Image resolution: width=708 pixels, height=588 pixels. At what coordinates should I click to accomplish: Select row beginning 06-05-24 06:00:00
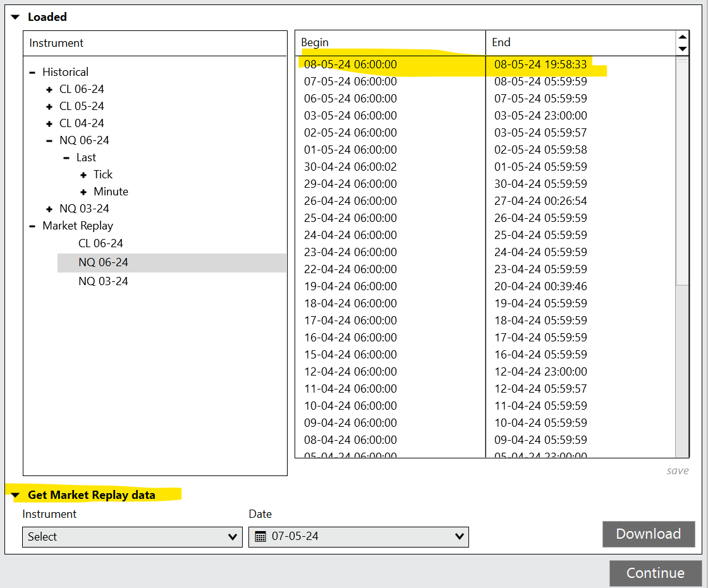[485, 99]
